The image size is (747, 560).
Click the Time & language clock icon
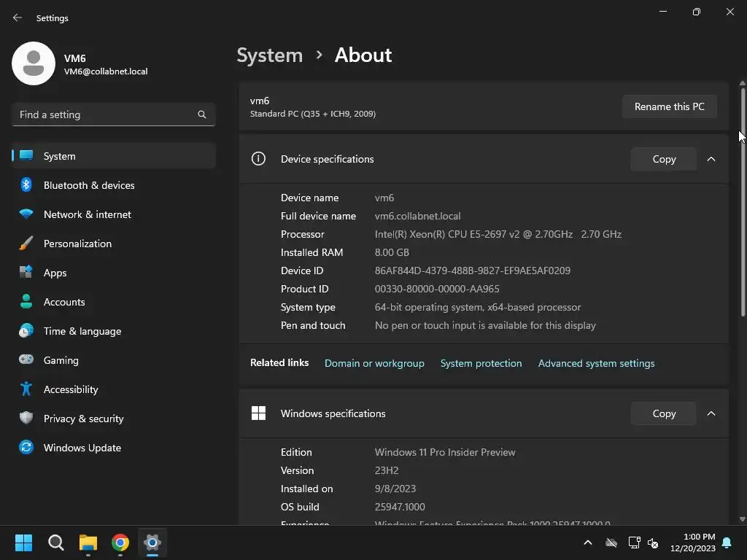(26, 330)
